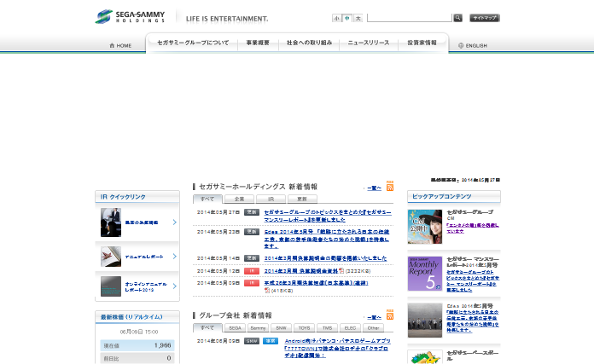Switch to the ENGLISH site
Screen dimensions: 594x364
pyautogui.click(x=473, y=45)
